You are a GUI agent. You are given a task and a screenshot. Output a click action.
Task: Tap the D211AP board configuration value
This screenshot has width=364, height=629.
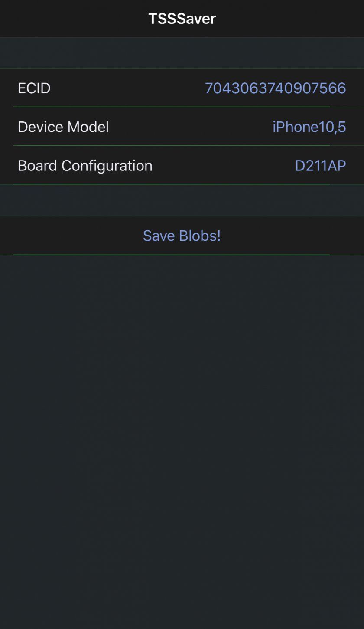tap(320, 165)
